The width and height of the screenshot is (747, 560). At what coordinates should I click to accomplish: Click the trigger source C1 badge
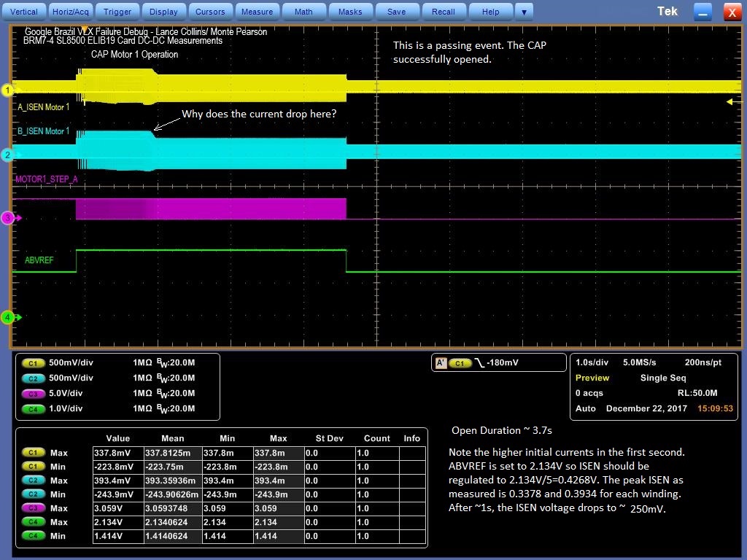pyautogui.click(x=460, y=363)
